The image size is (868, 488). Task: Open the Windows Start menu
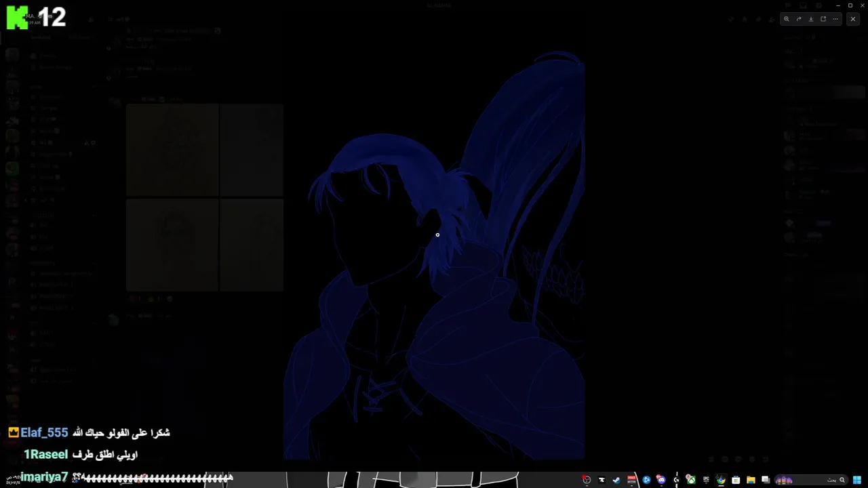[857, 480]
